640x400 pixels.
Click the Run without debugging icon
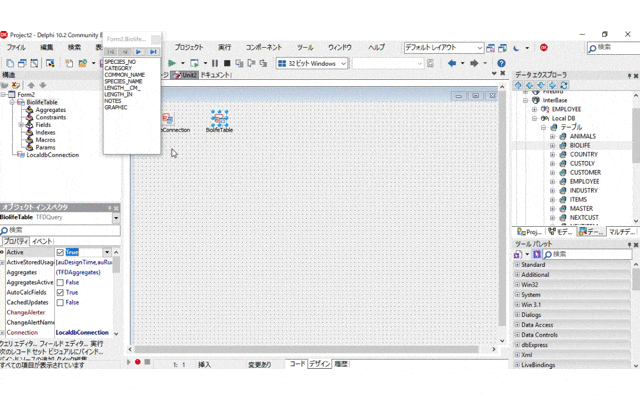(194, 63)
